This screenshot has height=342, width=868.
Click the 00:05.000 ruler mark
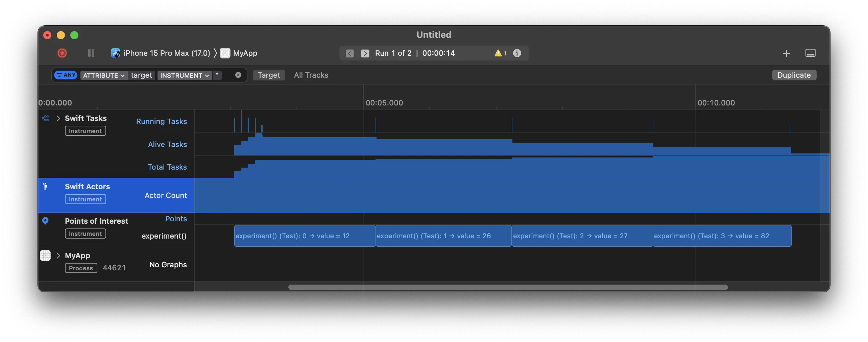(x=384, y=103)
